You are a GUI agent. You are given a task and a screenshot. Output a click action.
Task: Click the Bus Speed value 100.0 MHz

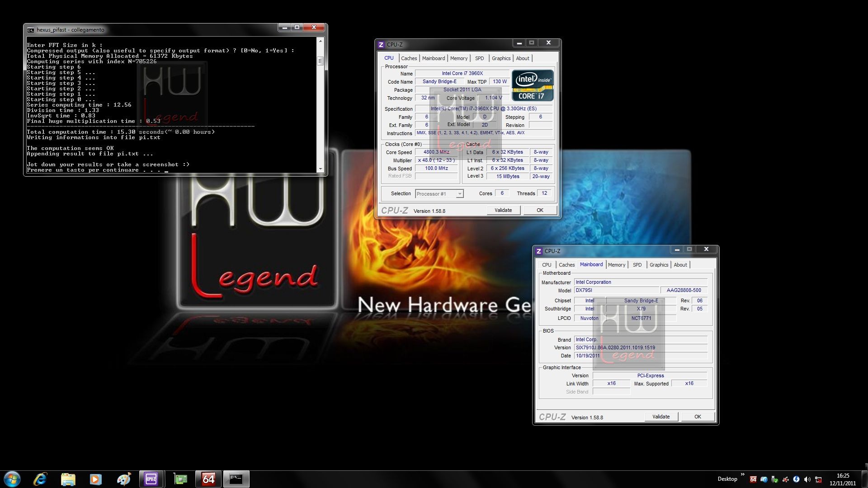(x=436, y=168)
